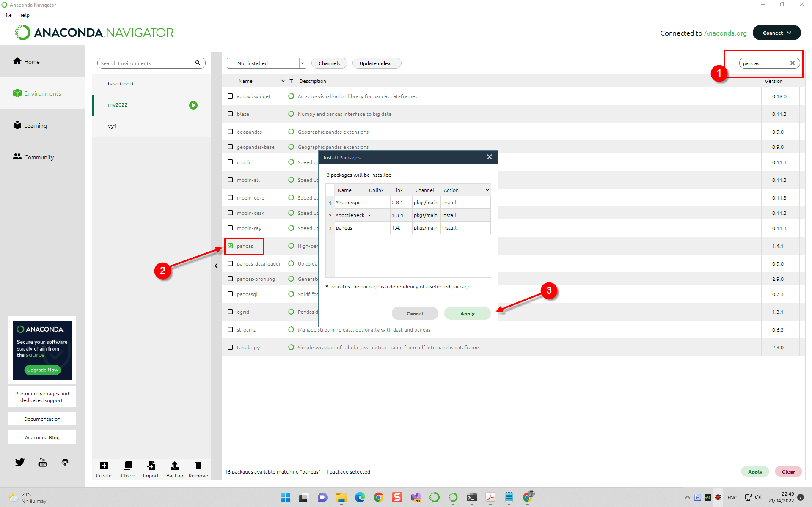Image resolution: width=812 pixels, height=507 pixels.
Task: Click the bottom bar Clear button
Action: tap(788, 471)
